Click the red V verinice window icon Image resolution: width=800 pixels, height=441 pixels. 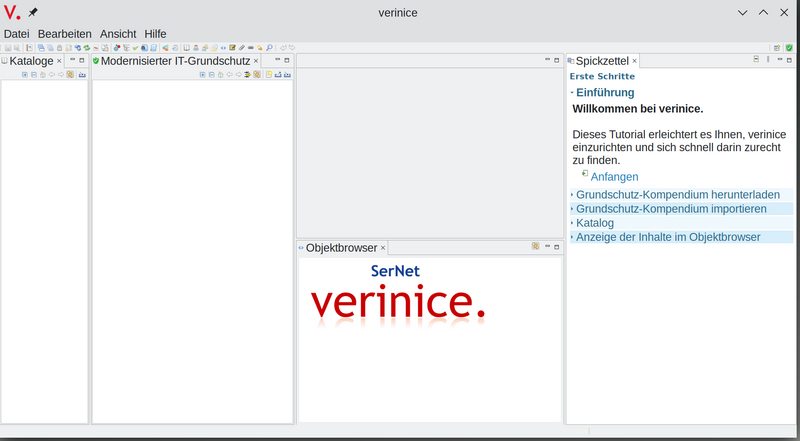(x=12, y=12)
